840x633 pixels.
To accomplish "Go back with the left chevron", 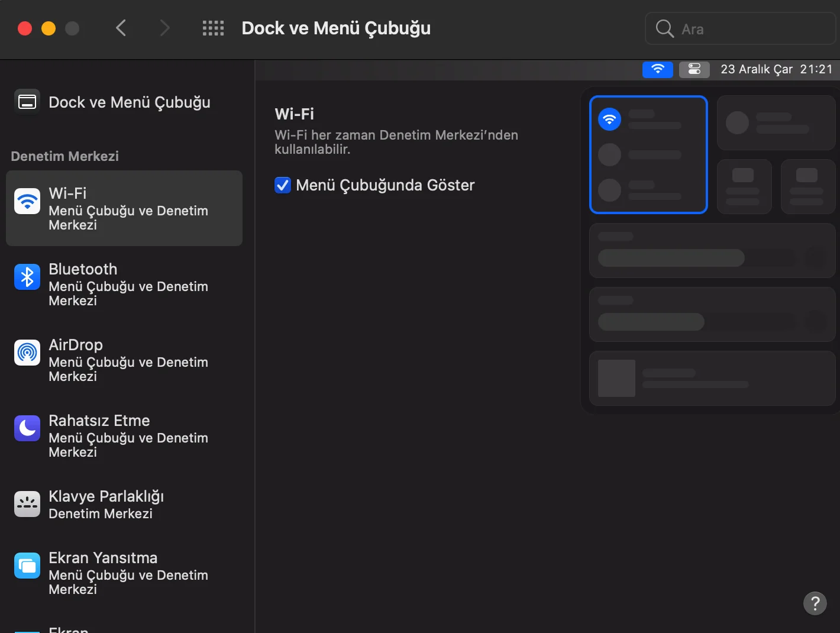I will click(x=121, y=28).
